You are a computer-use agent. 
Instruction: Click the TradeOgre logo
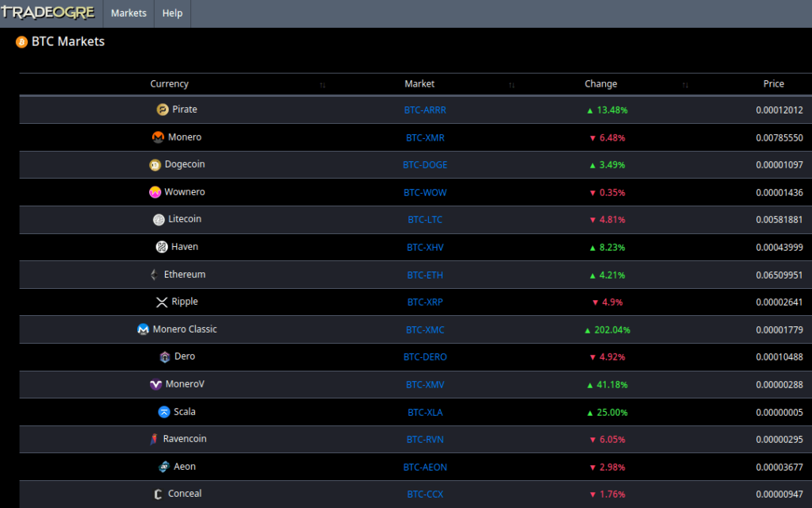[x=48, y=13]
